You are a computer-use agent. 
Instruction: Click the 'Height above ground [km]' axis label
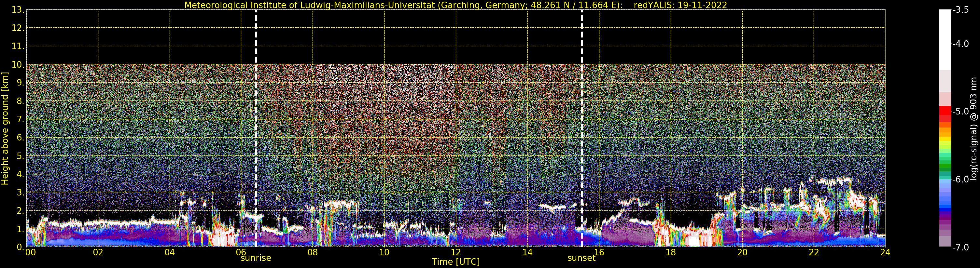pos(5,128)
